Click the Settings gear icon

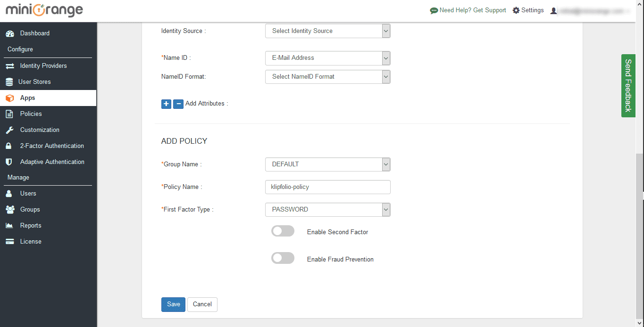pyautogui.click(x=516, y=10)
